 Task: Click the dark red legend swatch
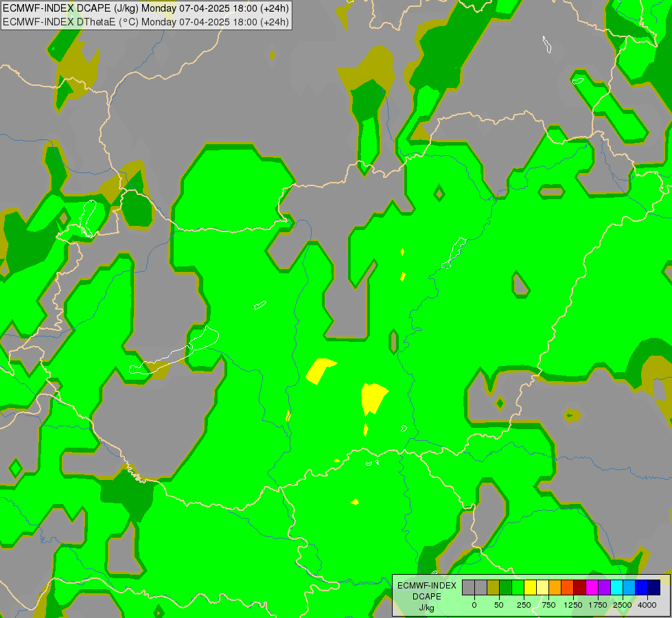point(580,588)
